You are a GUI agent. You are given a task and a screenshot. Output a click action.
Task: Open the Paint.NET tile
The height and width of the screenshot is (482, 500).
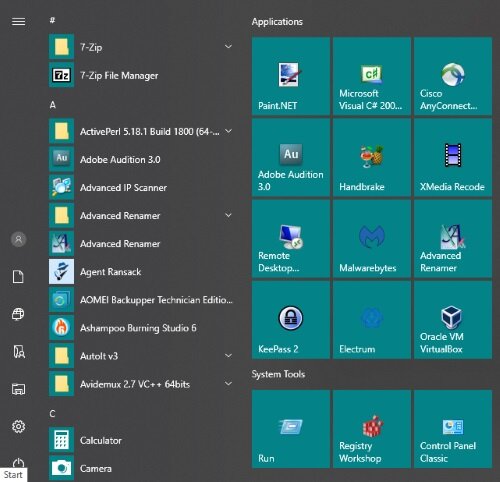tap(291, 76)
